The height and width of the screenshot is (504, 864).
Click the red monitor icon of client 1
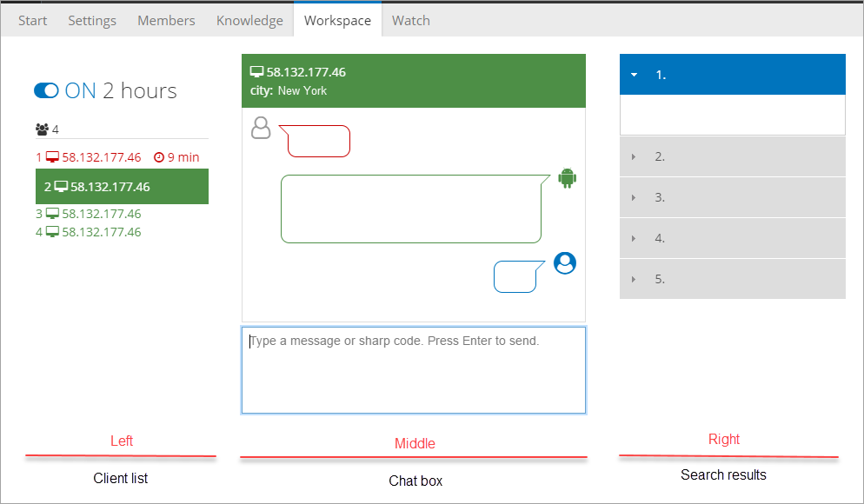[x=53, y=157]
